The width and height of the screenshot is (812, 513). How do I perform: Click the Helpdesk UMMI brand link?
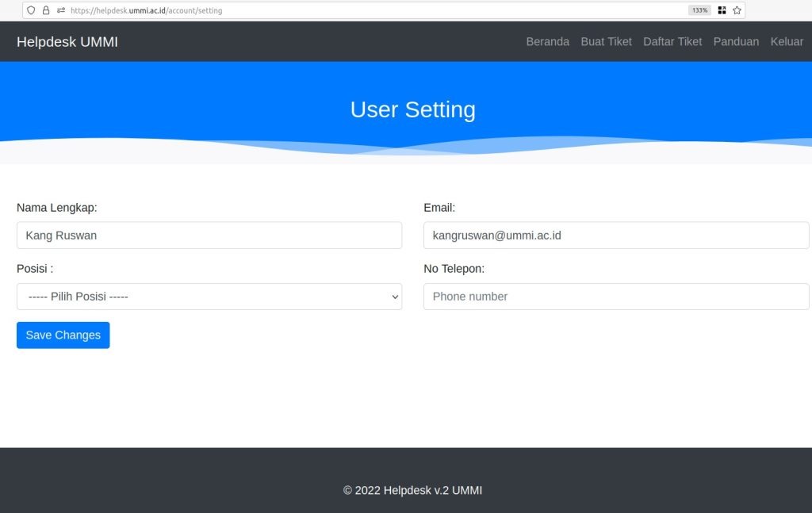tap(67, 42)
